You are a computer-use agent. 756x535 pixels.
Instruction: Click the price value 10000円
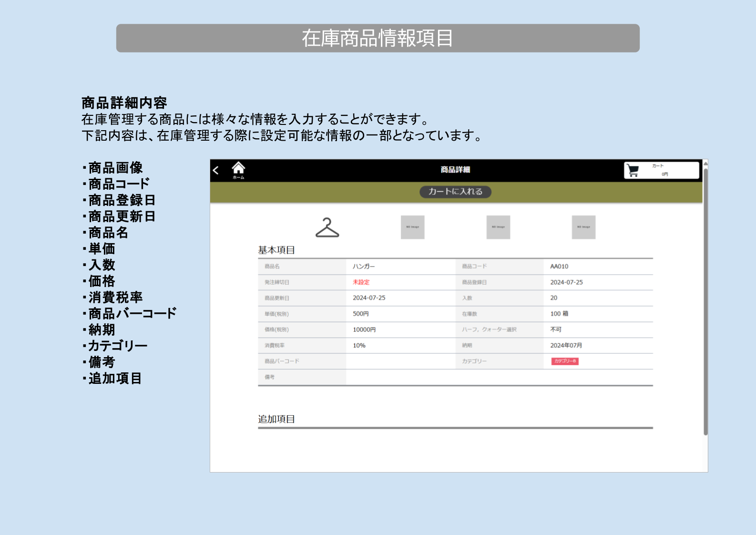pyautogui.click(x=364, y=329)
